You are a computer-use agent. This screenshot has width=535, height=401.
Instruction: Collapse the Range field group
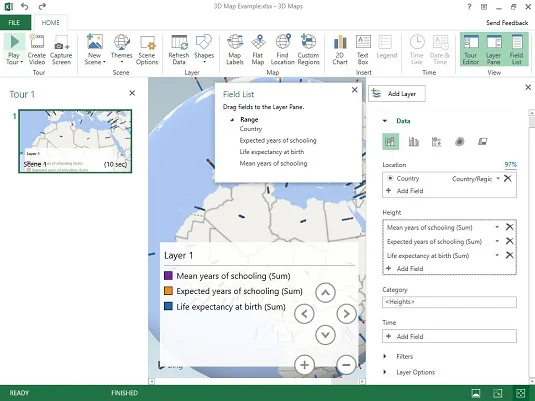click(x=232, y=120)
